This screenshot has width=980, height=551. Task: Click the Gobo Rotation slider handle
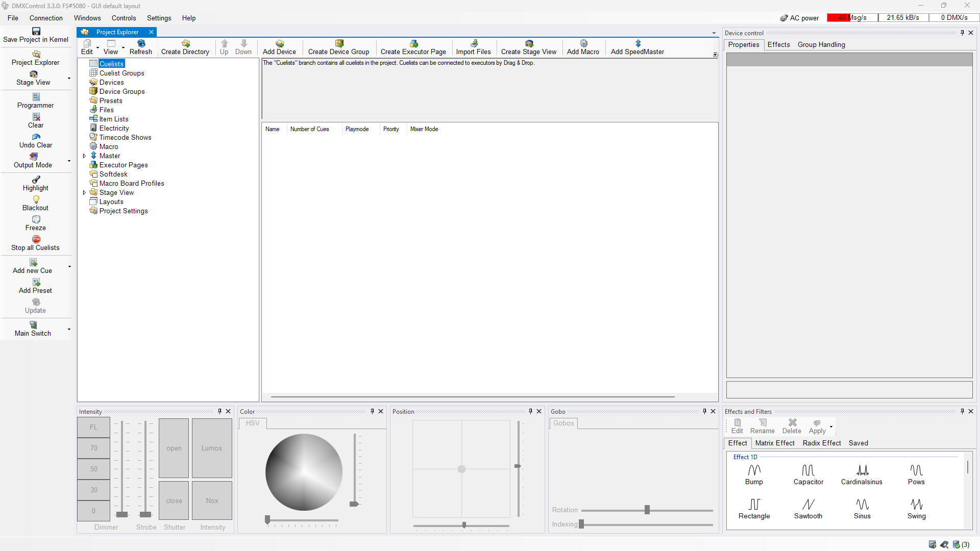[647, 510]
